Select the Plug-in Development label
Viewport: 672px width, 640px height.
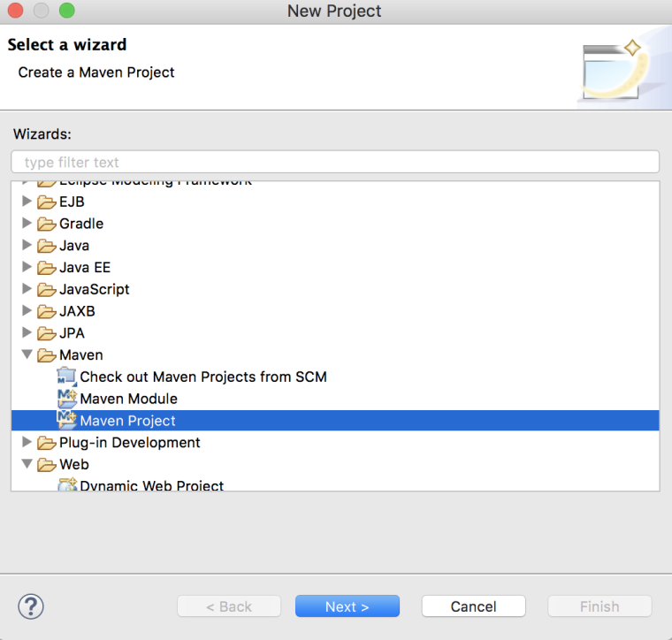pyautogui.click(x=130, y=443)
